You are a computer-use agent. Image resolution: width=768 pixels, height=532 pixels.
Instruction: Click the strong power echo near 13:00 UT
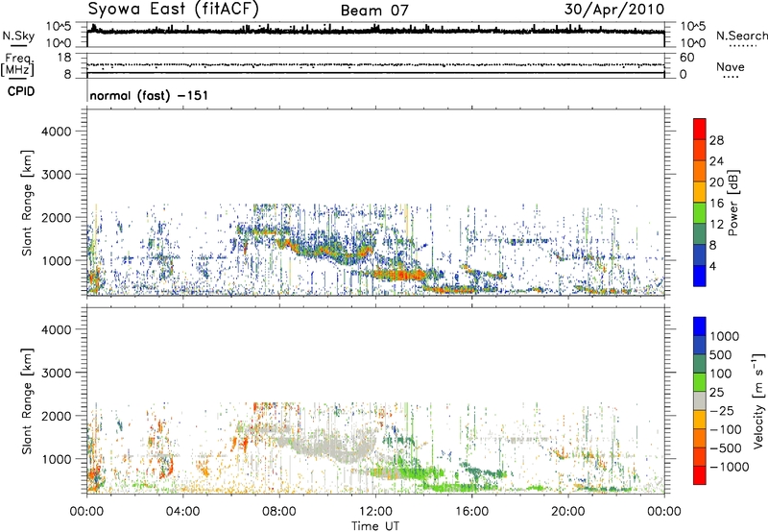(x=399, y=275)
